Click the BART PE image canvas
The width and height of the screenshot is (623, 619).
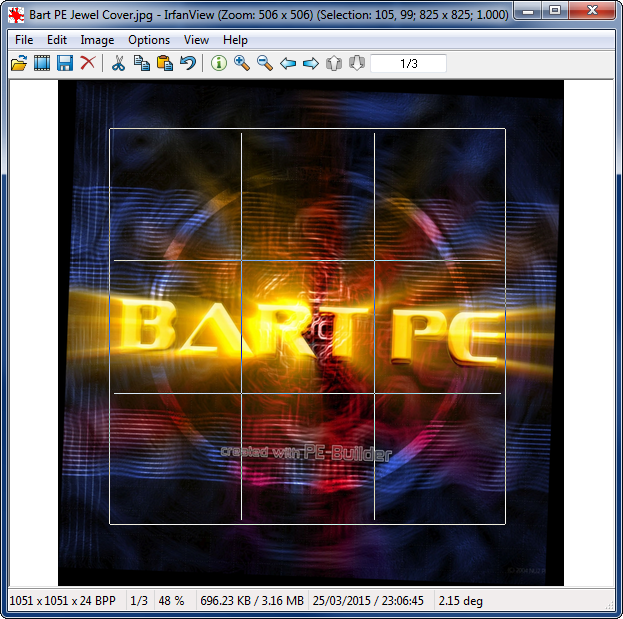point(311,333)
